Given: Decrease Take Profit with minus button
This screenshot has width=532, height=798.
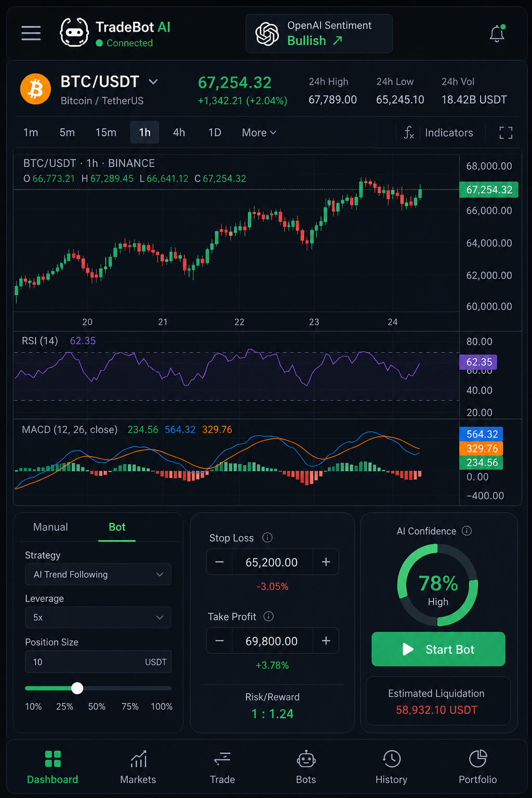Looking at the screenshot, I should [219, 641].
